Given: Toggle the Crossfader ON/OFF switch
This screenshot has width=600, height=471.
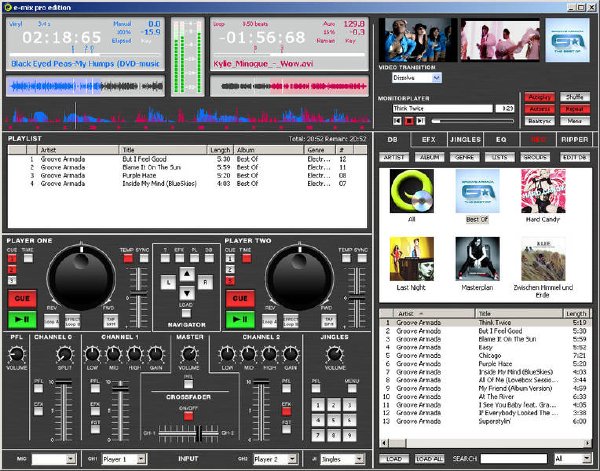Looking at the screenshot, I should (x=188, y=416).
